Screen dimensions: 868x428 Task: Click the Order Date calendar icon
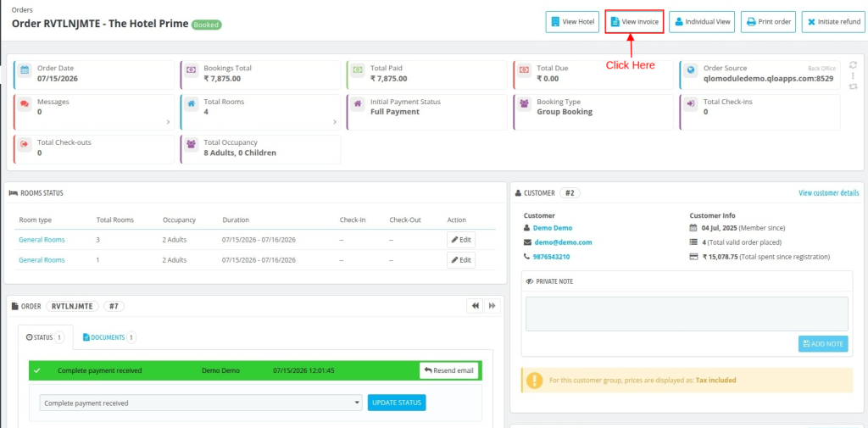(25, 69)
